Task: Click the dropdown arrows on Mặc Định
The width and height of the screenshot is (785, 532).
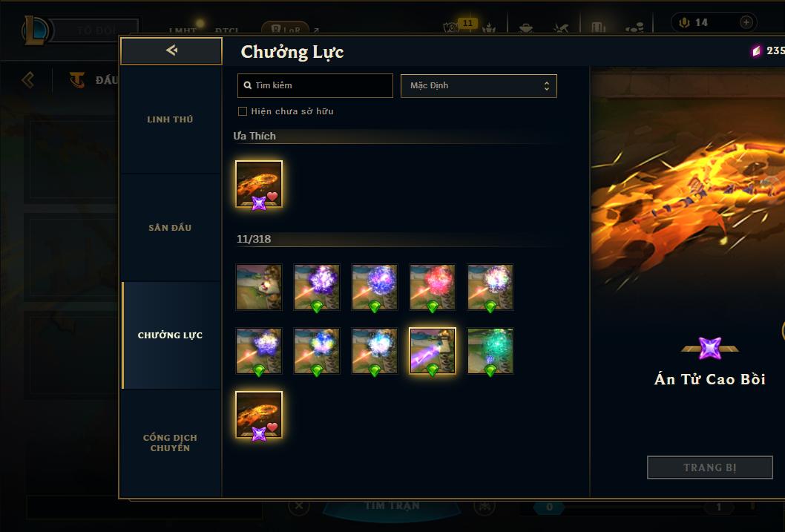Action: [546, 86]
